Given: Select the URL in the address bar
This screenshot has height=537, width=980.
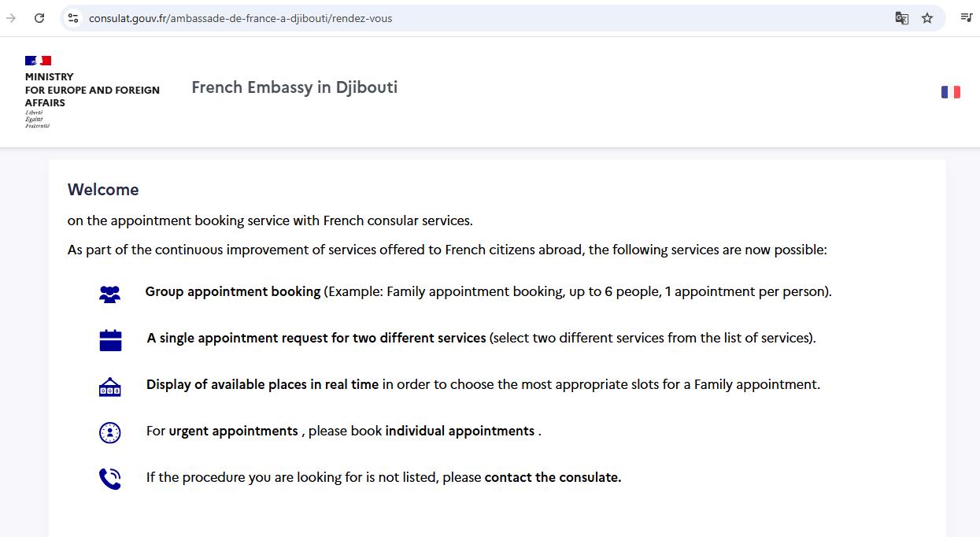Looking at the screenshot, I should pos(240,18).
